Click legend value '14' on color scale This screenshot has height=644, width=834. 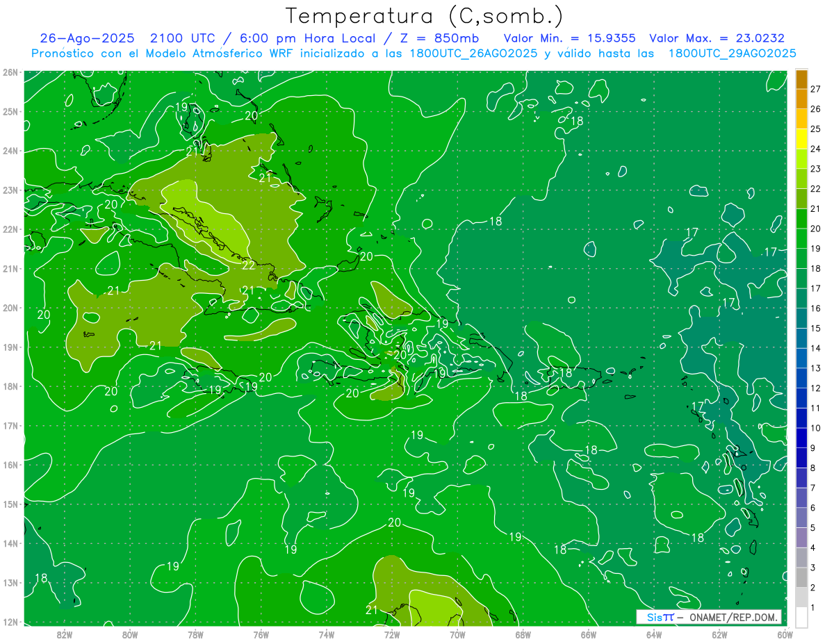[816, 348]
